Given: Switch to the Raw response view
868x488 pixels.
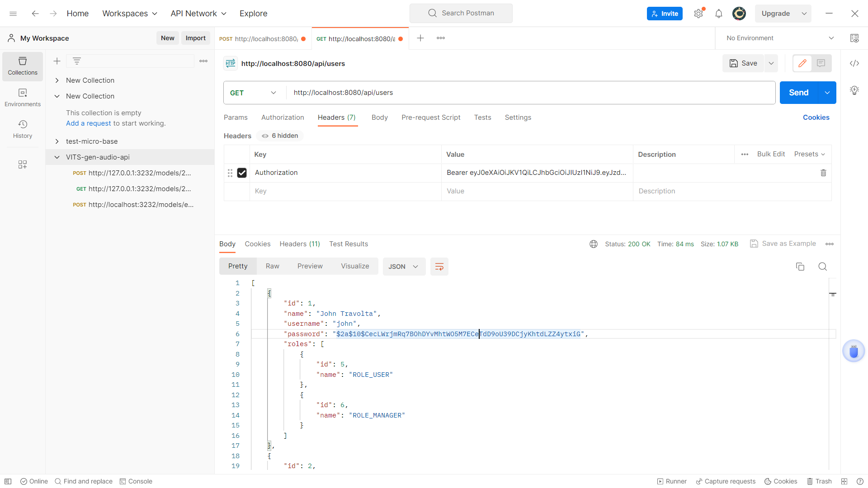Looking at the screenshot, I should [272, 266].
